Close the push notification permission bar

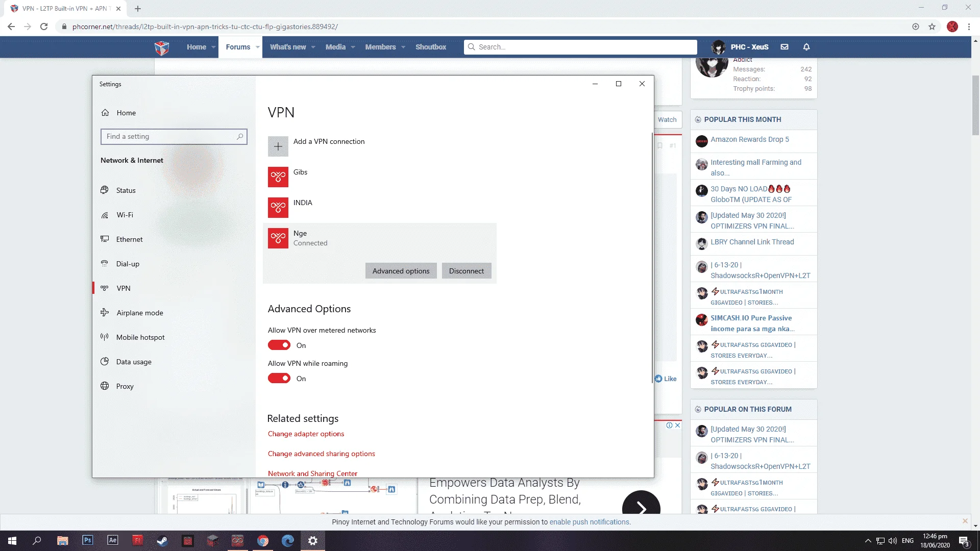[x=965, y=521]
